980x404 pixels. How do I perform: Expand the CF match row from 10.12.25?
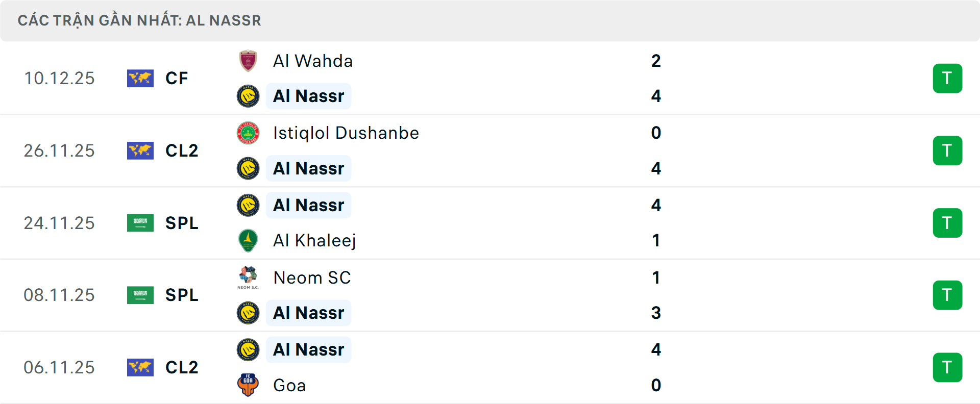coord(176,78)
